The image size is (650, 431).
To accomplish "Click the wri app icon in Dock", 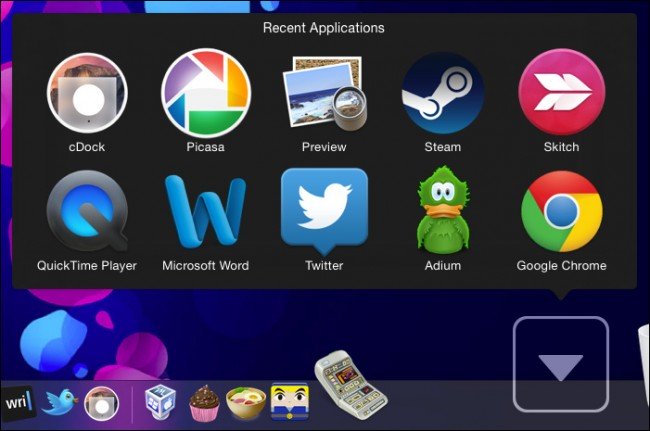I will (18, 403).
